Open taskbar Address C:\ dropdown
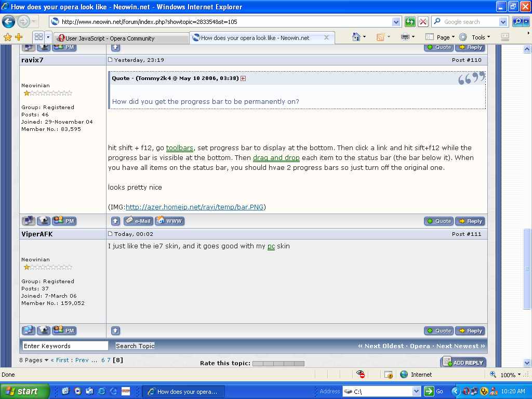532x399 pixels. (x=417, y=392)
